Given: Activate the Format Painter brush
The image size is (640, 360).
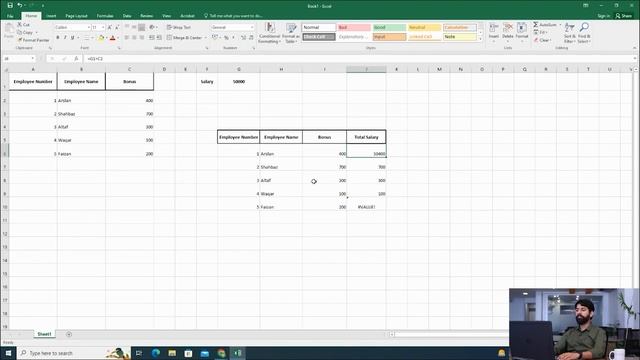Looking at the screenshot, I should point(33,40).
